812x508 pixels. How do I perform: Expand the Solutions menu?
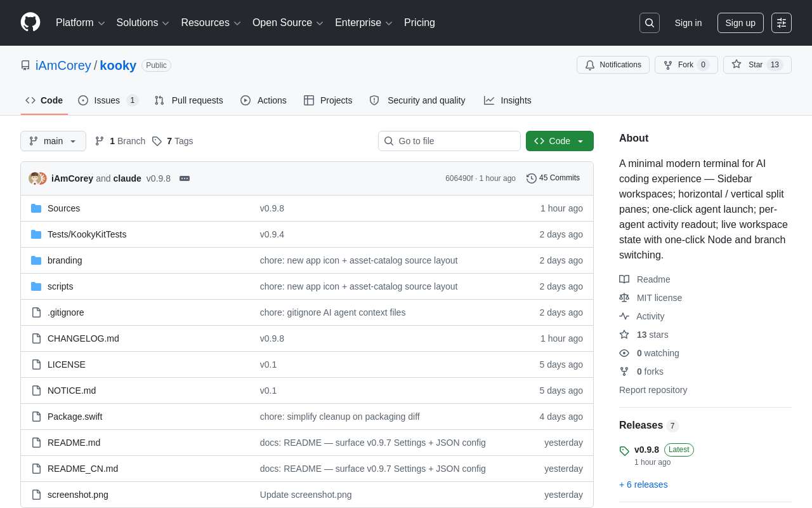tap(143, 23)
